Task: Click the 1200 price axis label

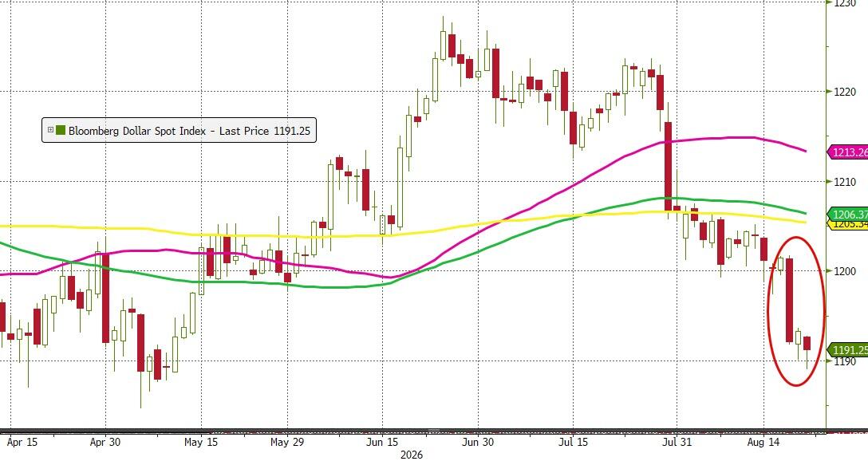Action: click(x=845, y=271)
